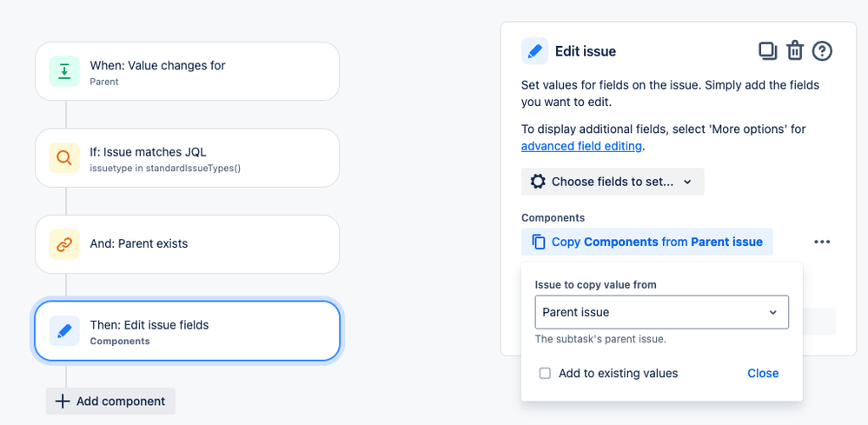Click the copy icon beside Copy Components

click(539, 242)
